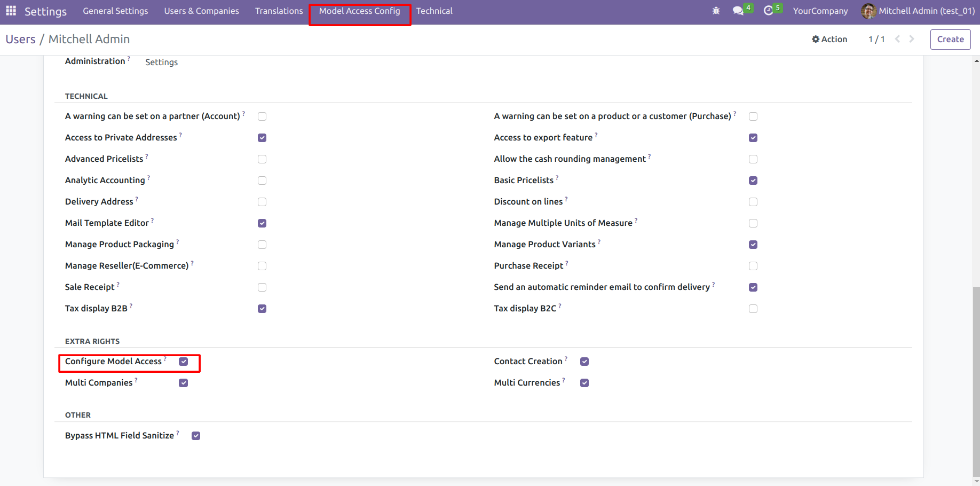The height and width of the screenshot is (486, 980).
Task: Expand the Technical menu
Action: click(x=434, y=11)
